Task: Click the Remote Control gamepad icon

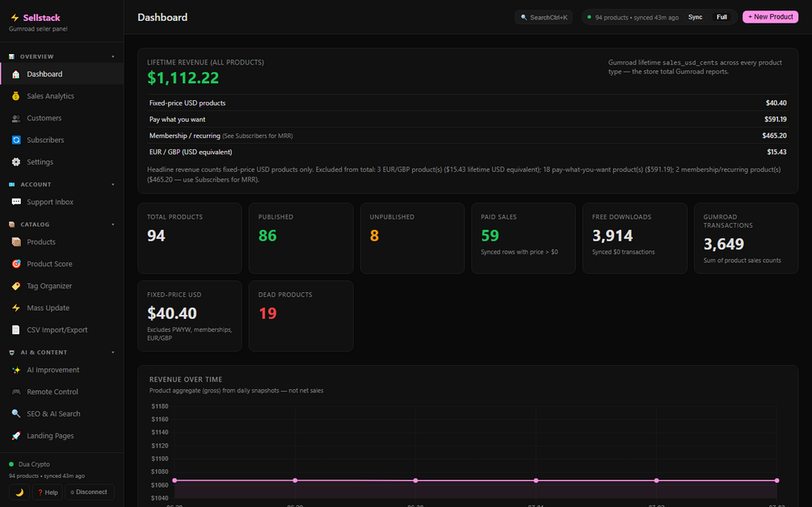Action: tap(16, 392)
